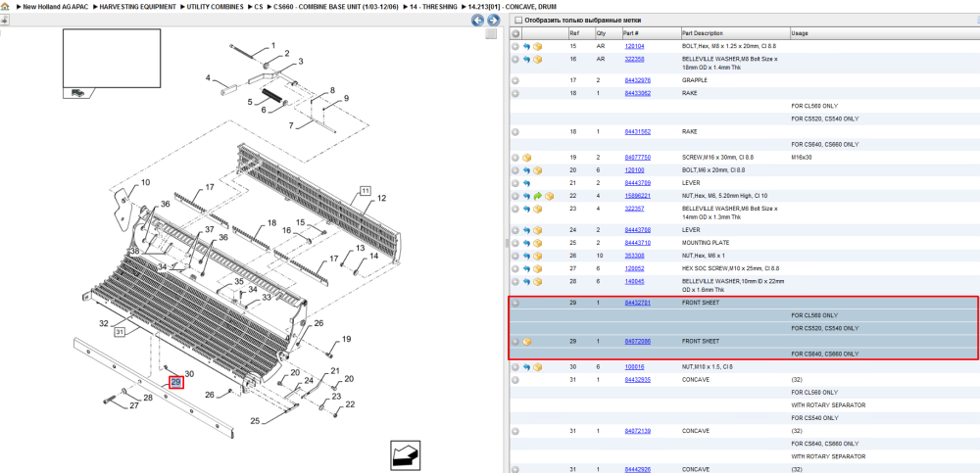Click the blue arrow icon in row 28
The image size is (980, 473).
pos(526,281)
